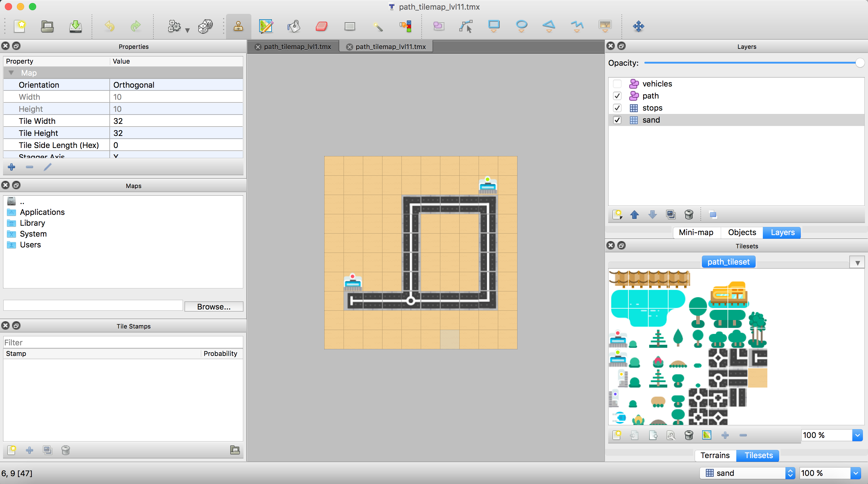Click the Browse... button
Viewport: 868px width, 484px height.
pyautogui.click(x=214, y=306)
